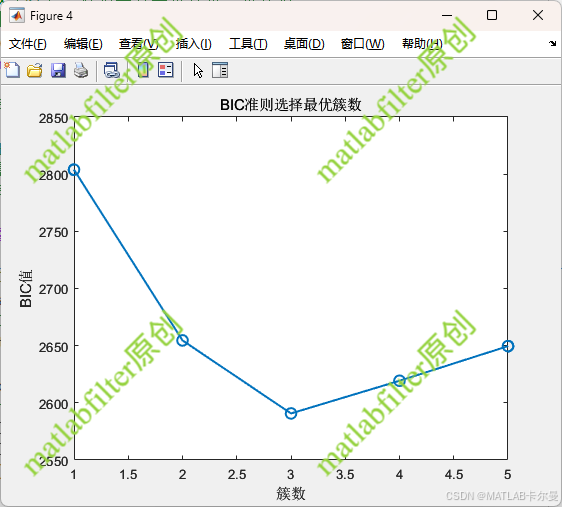
Task: Click the y-axis tick label 2700
Action: coord(53,290)
